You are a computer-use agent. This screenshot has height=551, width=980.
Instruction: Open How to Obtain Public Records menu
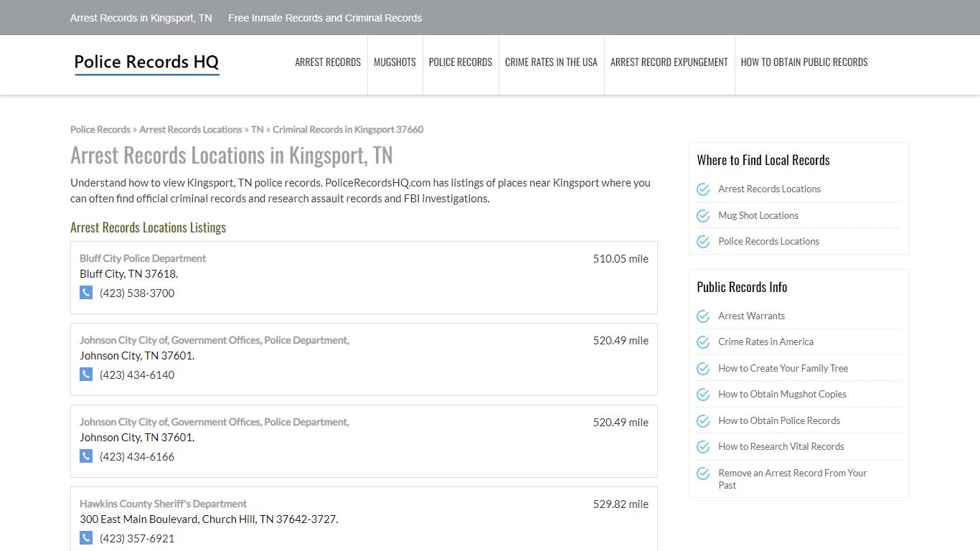pyautogui.click(x=804, y=62)
